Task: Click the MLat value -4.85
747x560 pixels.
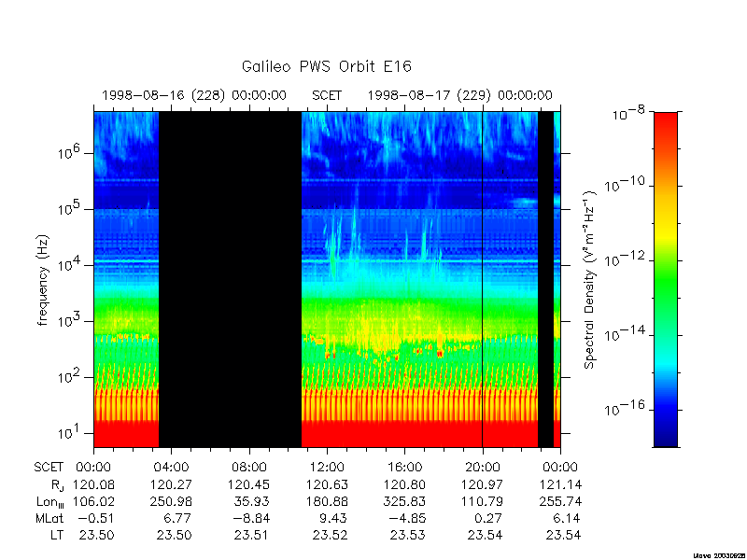Action: [x=407, y=518]
